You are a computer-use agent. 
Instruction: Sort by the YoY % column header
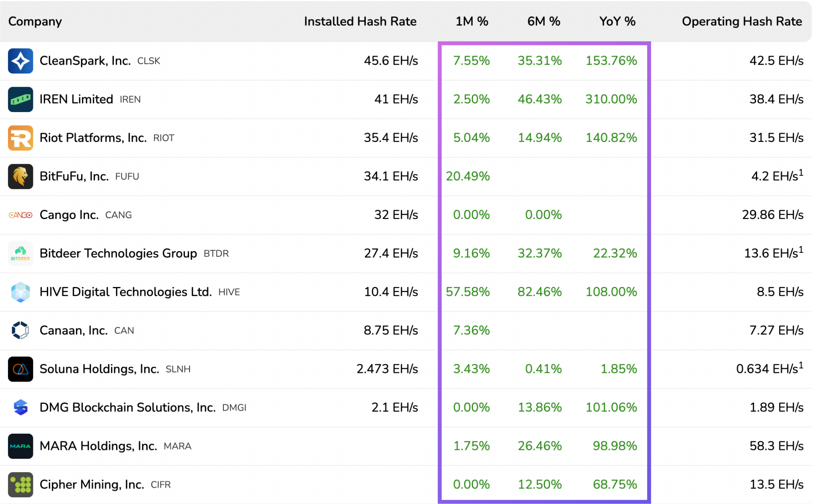(x=617, y=21)
